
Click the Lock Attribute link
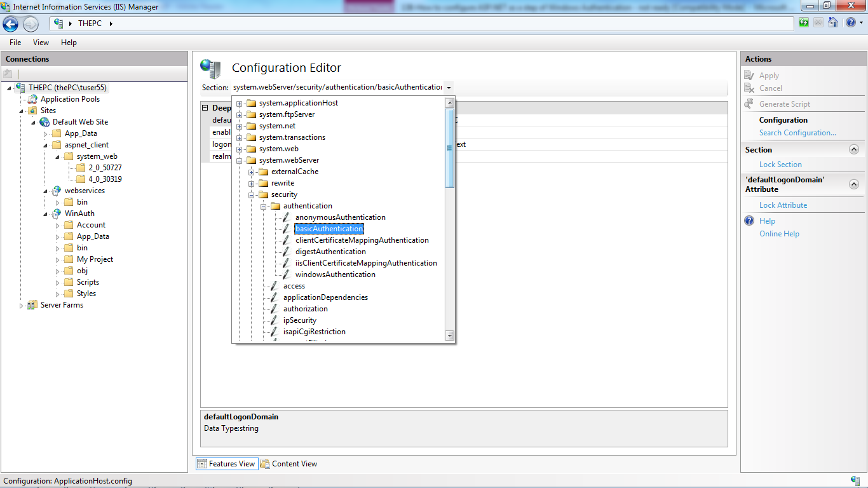783,205
